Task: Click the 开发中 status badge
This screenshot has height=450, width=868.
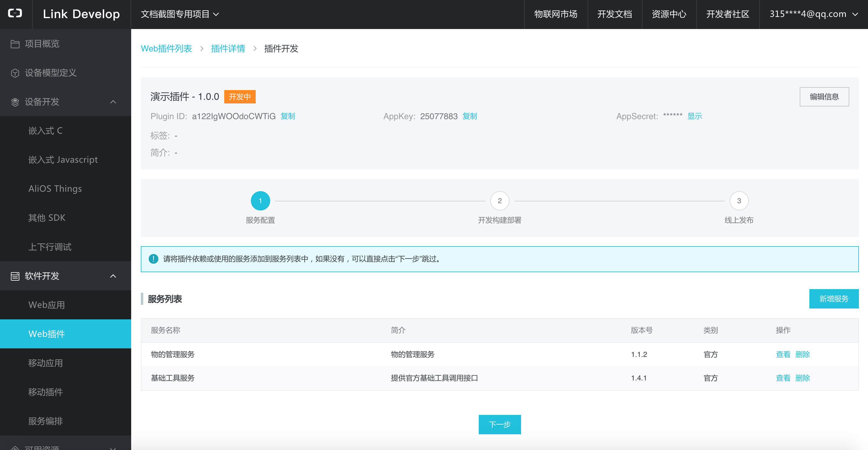Action: point(240,97)
